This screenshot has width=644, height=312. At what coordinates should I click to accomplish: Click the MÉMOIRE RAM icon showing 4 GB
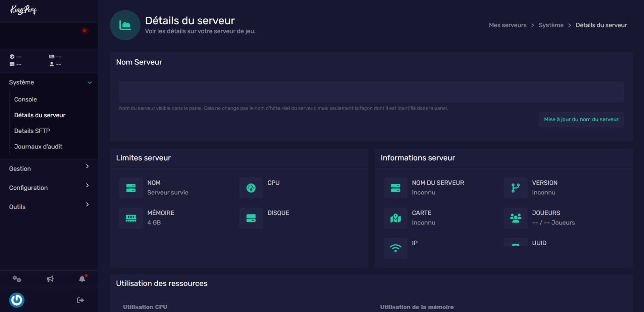coord(131,218)
